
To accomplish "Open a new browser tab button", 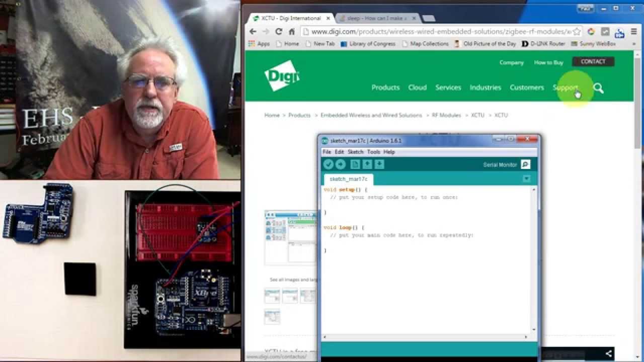I will [429, 19].
